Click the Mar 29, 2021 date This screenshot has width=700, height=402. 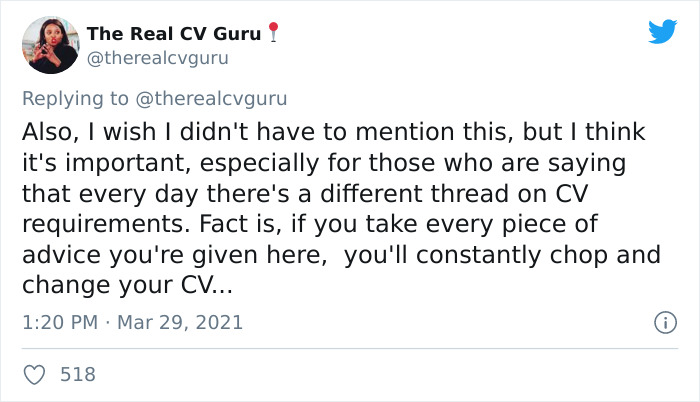(x=182, y=323)
